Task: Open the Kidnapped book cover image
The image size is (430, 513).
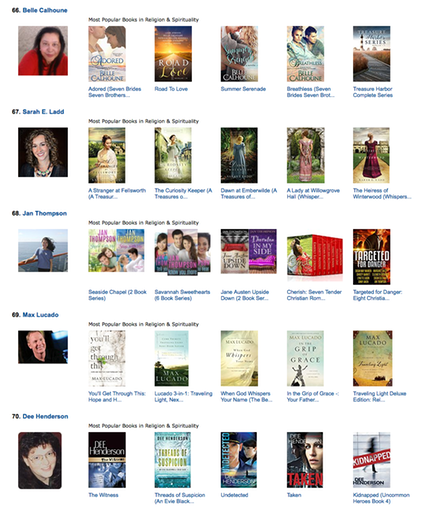Action: [x=372, y=460]
